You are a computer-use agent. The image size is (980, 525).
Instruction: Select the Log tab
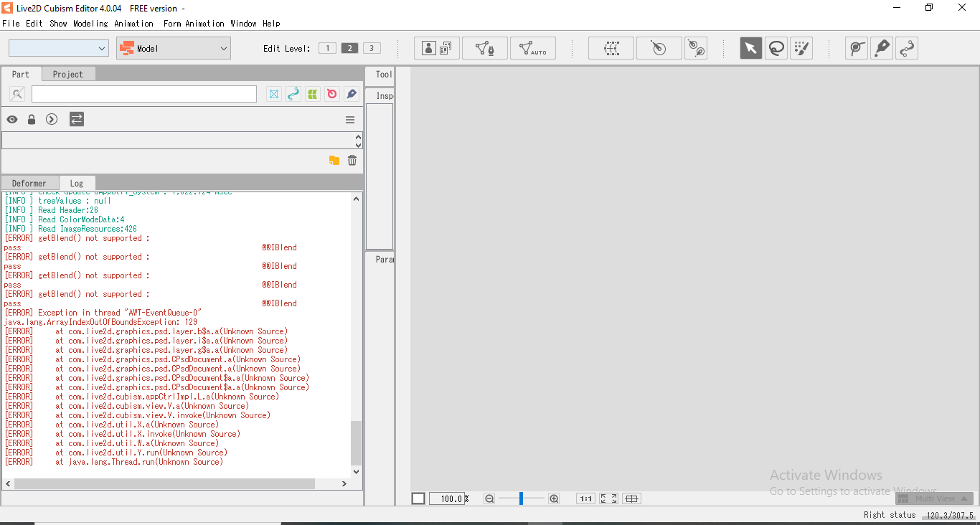[x=77, y=184]
